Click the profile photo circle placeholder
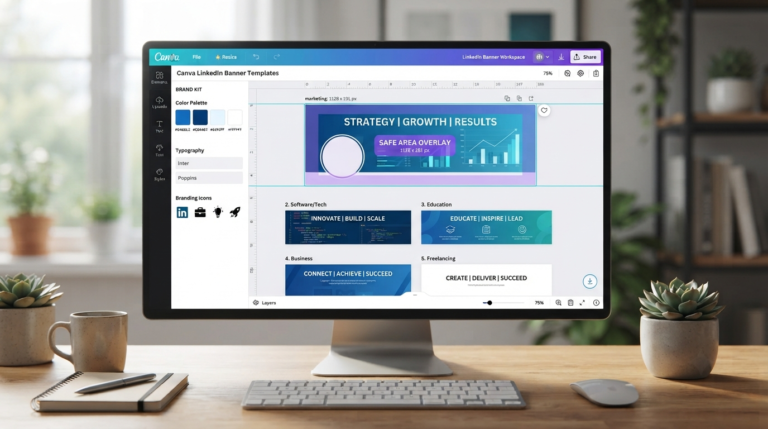This screenshot has height=429, width=768. [x=342, y=156]
